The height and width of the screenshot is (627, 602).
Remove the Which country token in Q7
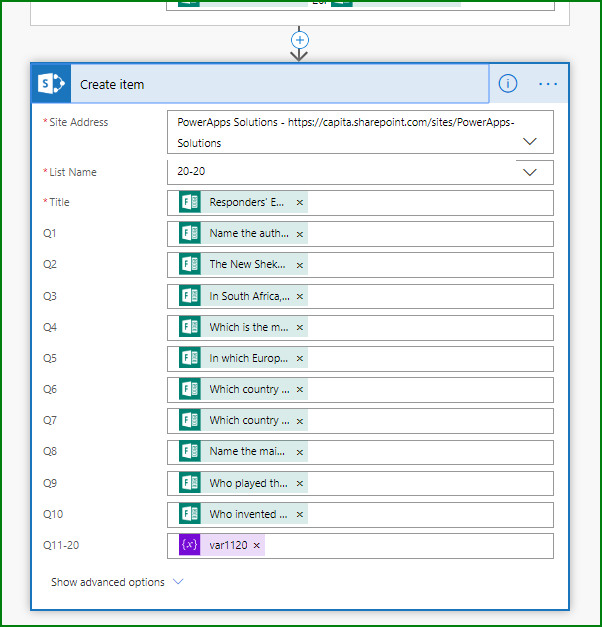[x=300, y=421]
